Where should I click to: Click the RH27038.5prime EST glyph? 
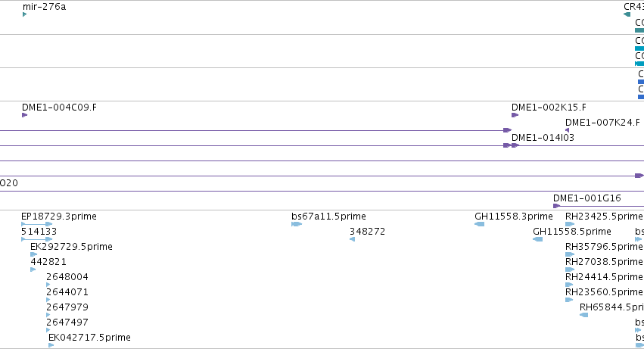570,270
